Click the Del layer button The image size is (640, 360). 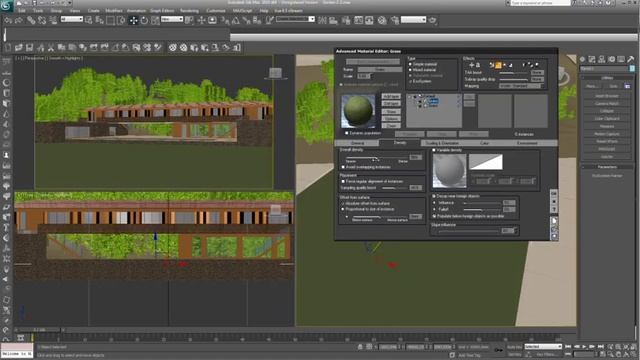click(x=391, y=104)
